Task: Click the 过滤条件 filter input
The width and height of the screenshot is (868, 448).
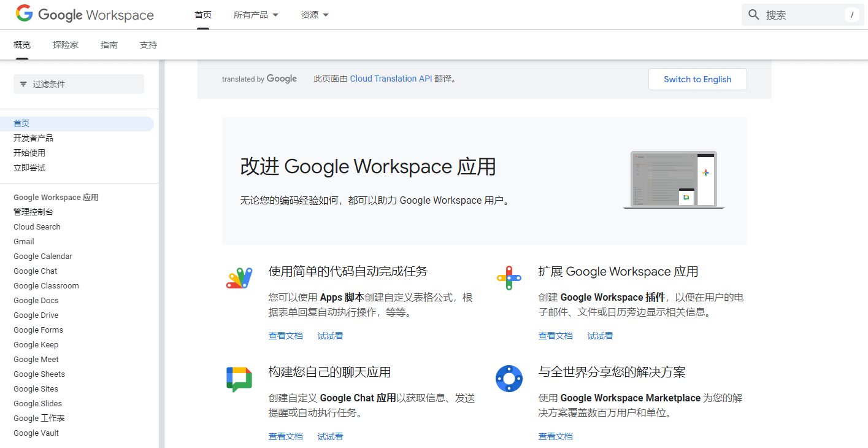Action: (x=79, y=84)
